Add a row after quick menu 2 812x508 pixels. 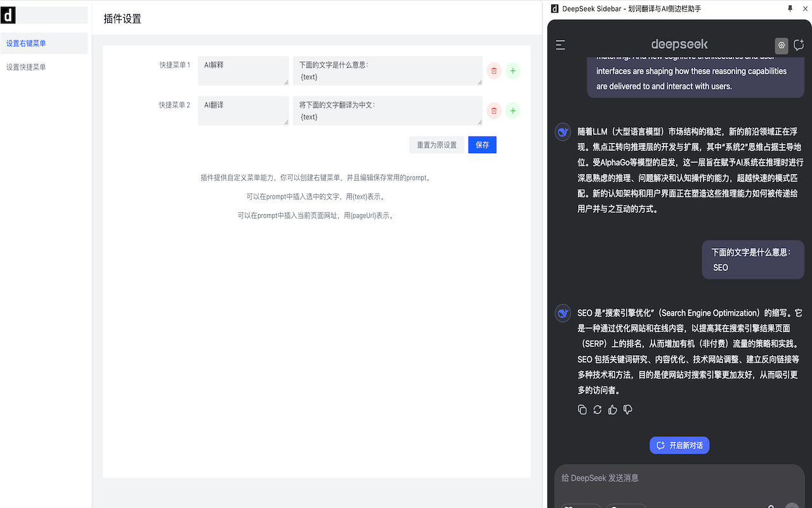tap(513, 111)
